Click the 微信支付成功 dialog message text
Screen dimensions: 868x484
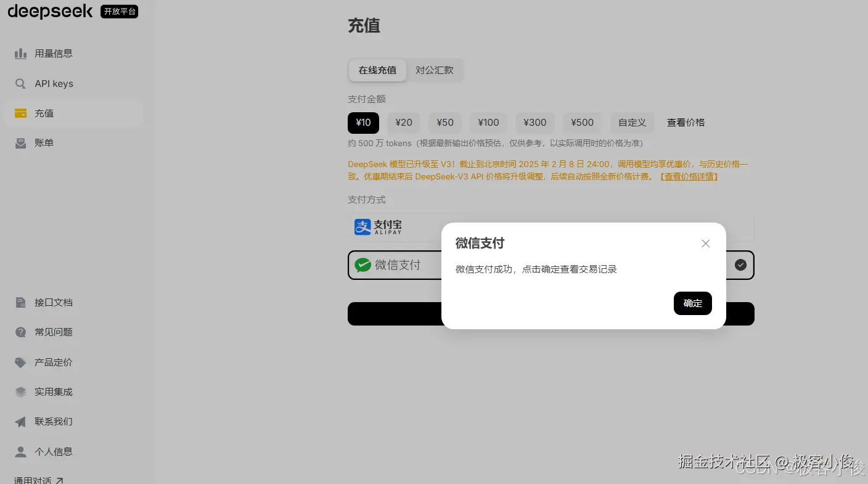(536, 269)
